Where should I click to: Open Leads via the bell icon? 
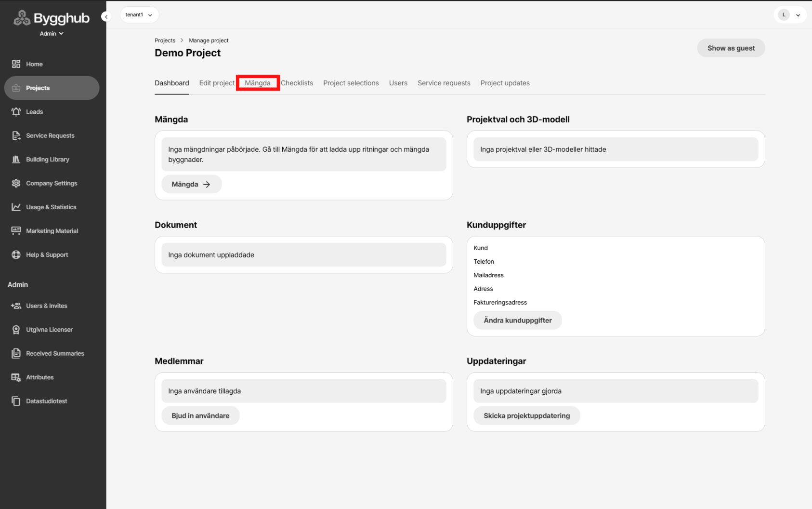click(x=16, y=112)
